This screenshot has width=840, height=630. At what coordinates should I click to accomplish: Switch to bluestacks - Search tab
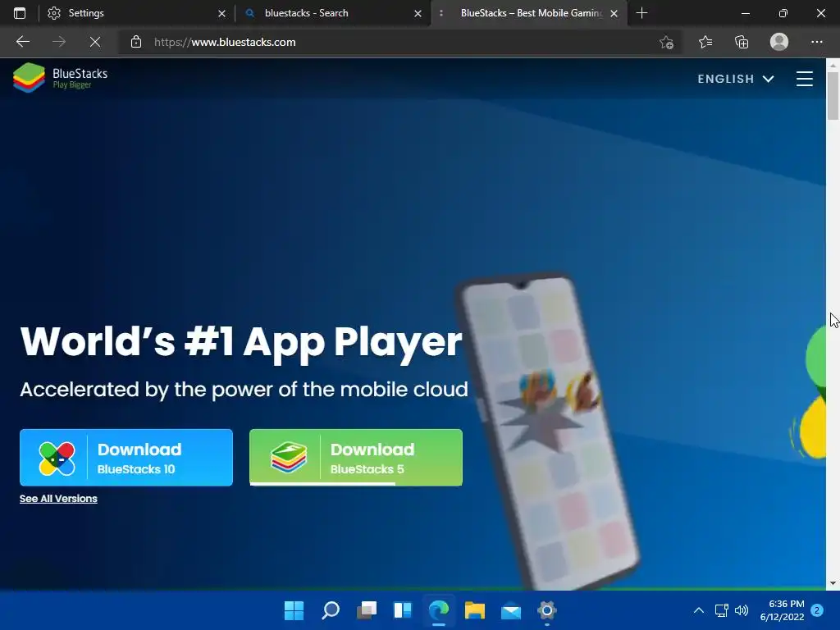click(x=332, y=13)
